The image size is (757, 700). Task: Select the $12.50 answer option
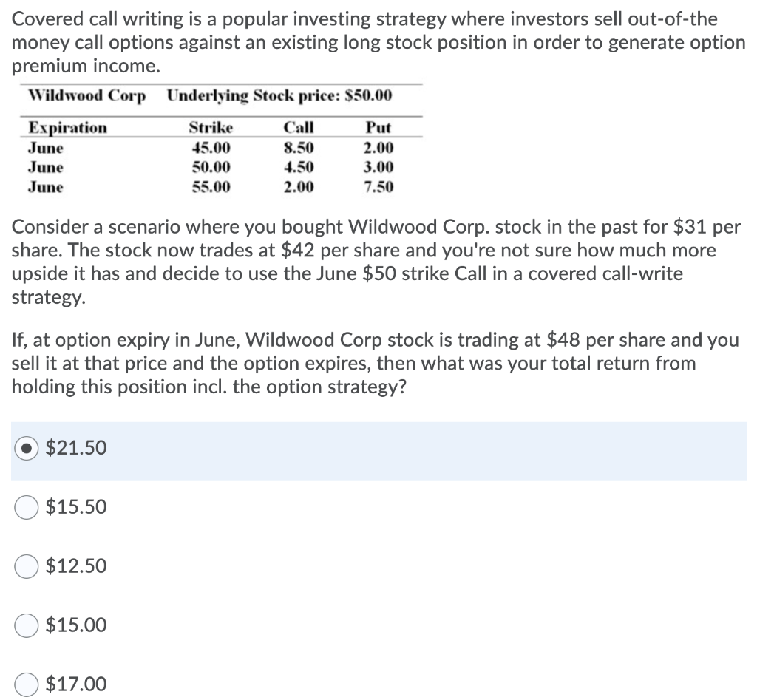coord(27,566)
